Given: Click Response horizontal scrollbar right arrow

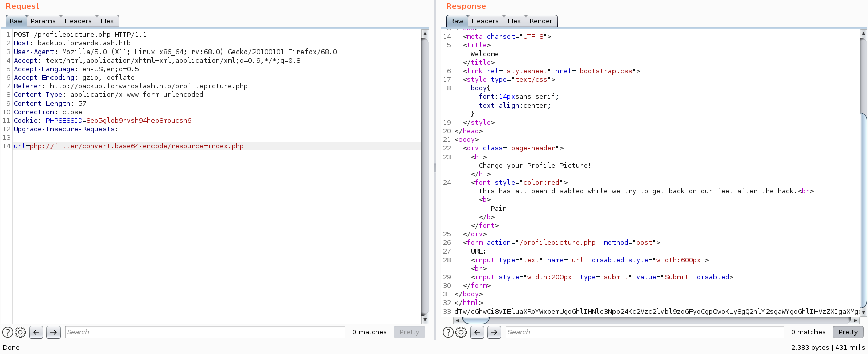Looking at the screenshot, I should (855, 320).
